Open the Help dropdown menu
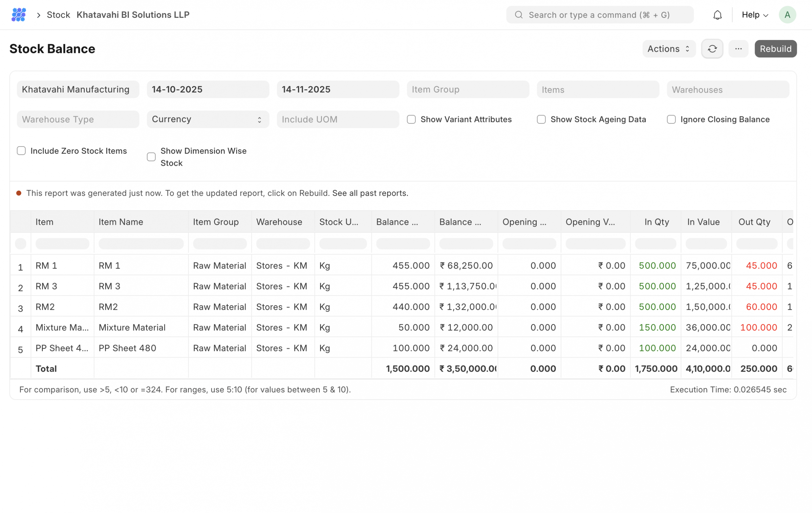Screen dimensions: 812x513 755,15
